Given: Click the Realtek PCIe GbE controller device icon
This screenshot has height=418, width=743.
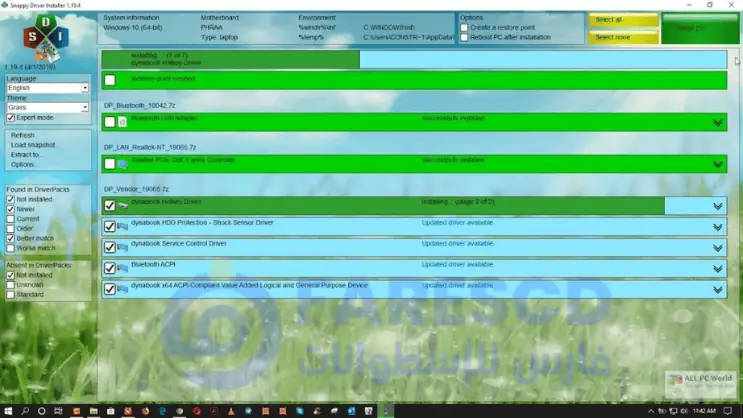Looking at the screenshot, I should pyautogui.click(x=122, y=164).
